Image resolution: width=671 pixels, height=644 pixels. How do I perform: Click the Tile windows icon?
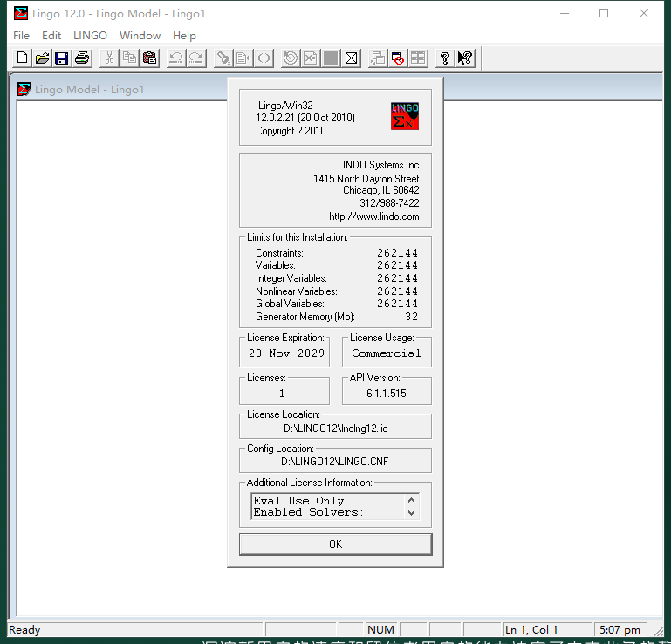tap(418, 58)
